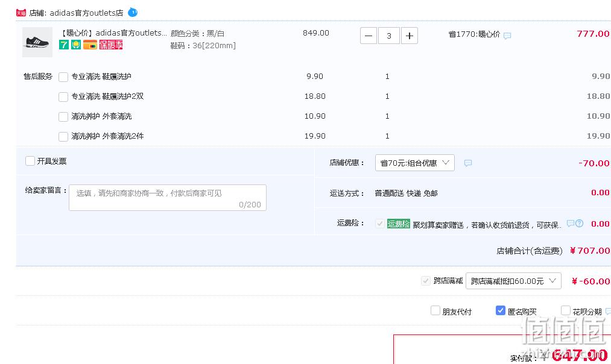Check 清洗养护 外套清洗 service option

point(63,116)
